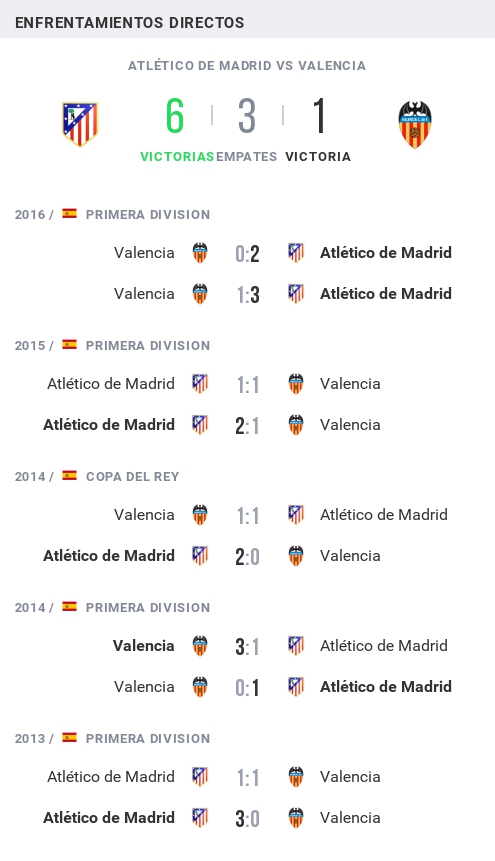Click Valencia's small crest in 0:2 match
The height and width of the screenshot is (861, 495).
[x=200, y=253]
